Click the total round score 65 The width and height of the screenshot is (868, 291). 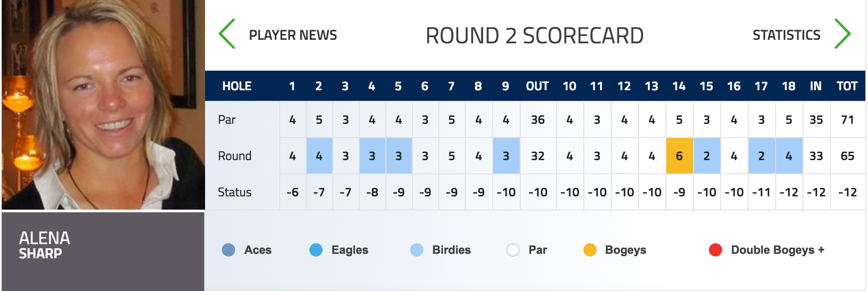pyautogui.click(x=847, y=156)
